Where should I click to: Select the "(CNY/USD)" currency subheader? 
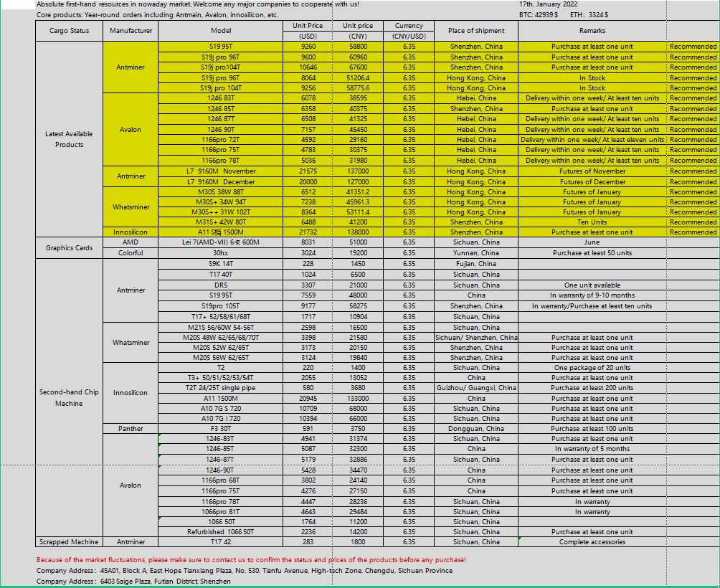(409, 37)
